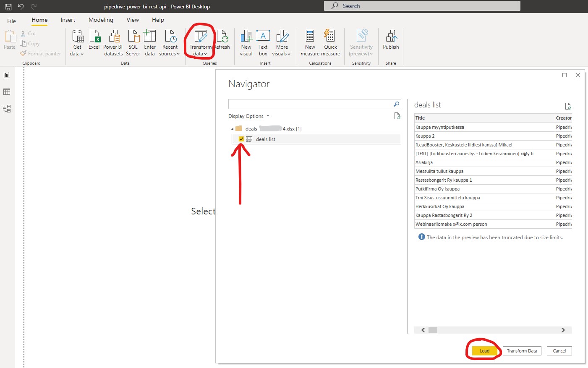Viewport: 588px width, 368px height.
Task: Click the 'Asiakirja' preview cell
Action: point(485,162)
